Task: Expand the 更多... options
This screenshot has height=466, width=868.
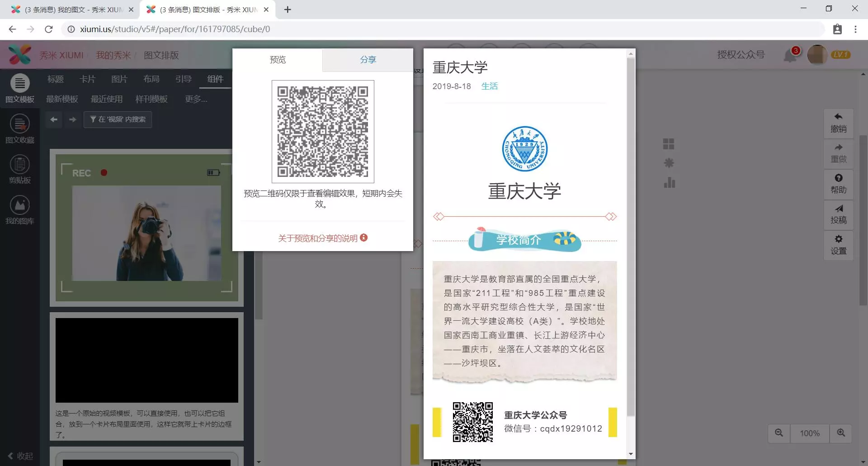Action: click(x=196, y=99)
